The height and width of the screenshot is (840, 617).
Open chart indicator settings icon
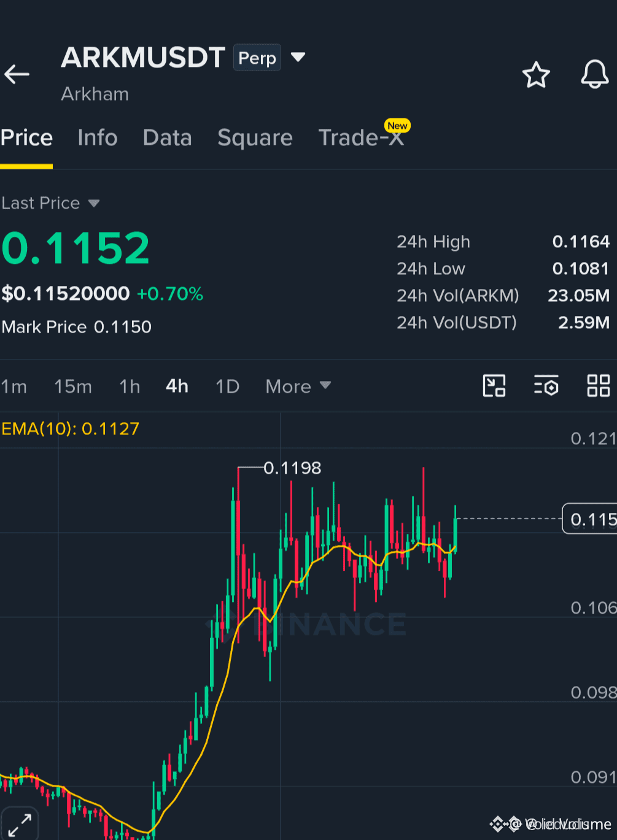tap(546, 386)
